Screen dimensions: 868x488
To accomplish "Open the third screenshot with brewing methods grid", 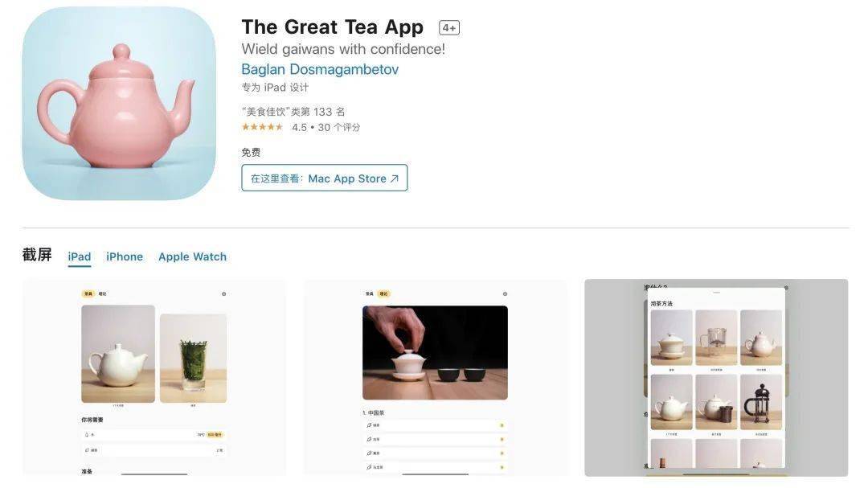I will [x=716, y=378].
